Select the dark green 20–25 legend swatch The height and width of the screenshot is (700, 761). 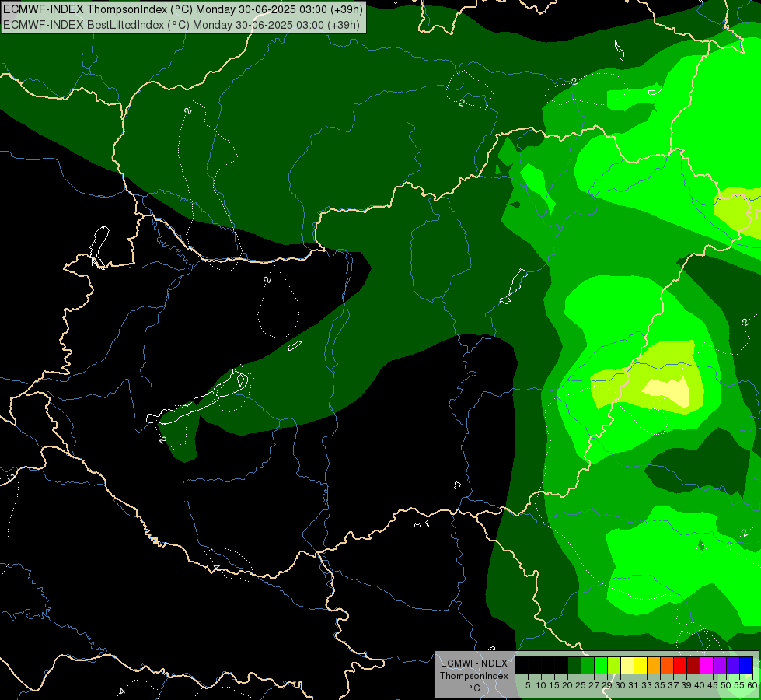click(x=574, y=666)
